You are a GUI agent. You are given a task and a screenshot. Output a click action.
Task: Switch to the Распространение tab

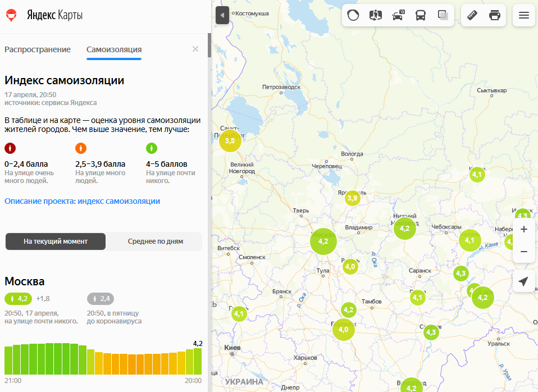click(x=38, y=49)
